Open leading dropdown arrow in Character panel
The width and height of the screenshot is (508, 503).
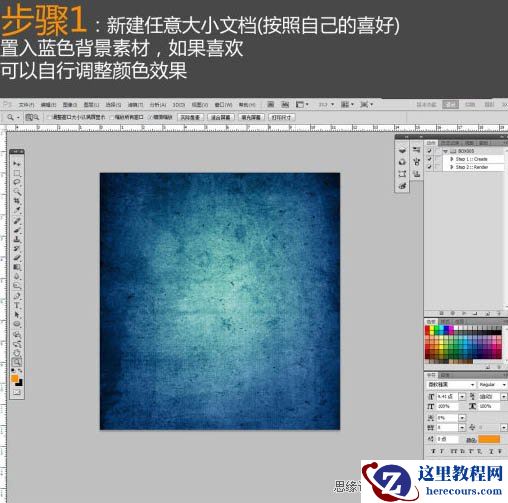click(504, 397)
